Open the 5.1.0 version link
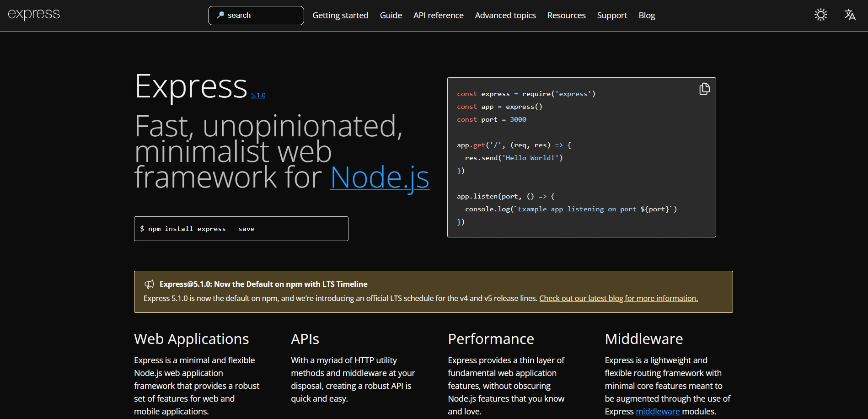 [258, 96]
